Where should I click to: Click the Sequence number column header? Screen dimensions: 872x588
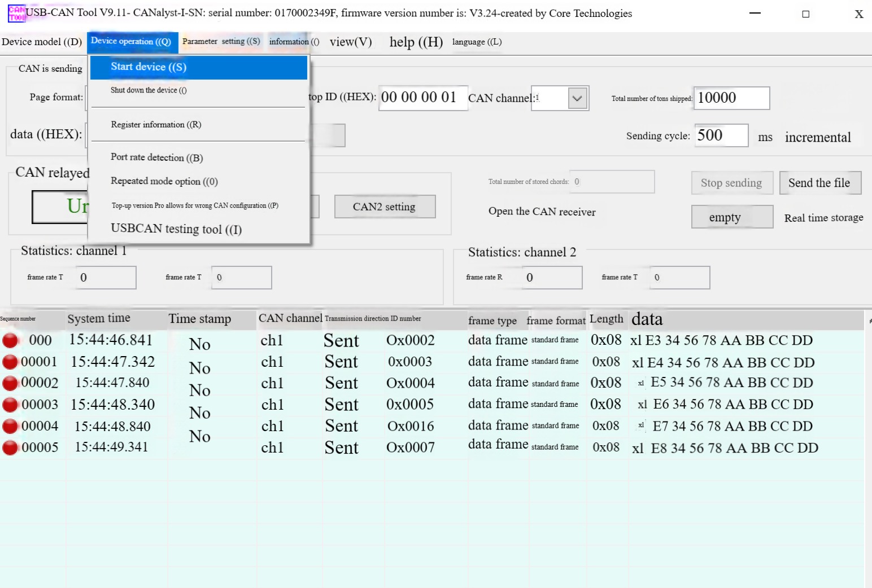click(18, 319)
